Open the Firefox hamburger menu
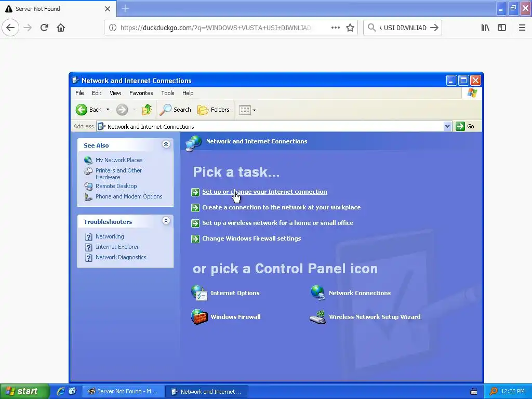The image size is (532, 399). [x=522, y=28]
